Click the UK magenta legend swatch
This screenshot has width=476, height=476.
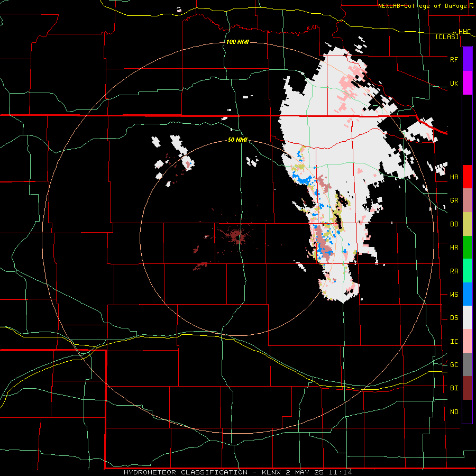[x=467, y=83]
